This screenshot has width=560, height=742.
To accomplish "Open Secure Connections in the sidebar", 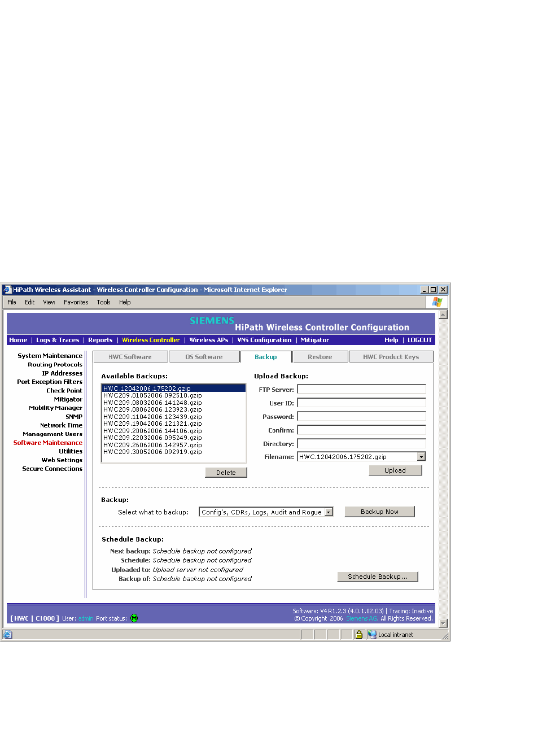I will pos(52,469).
